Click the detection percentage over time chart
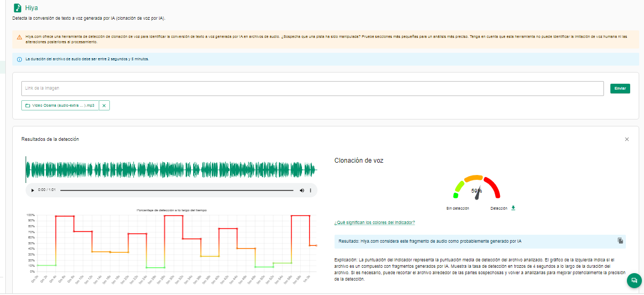Screen dimensions: 644x295 click(x=171, y=246)
